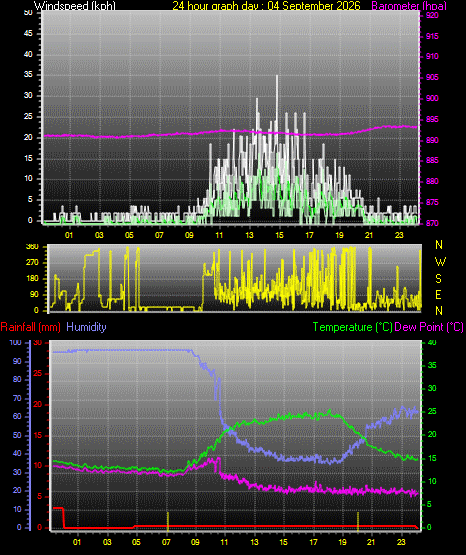This screenshot has width=466, height=555.
Task: Click the Humidity legend label
Action: coord(86,327)
